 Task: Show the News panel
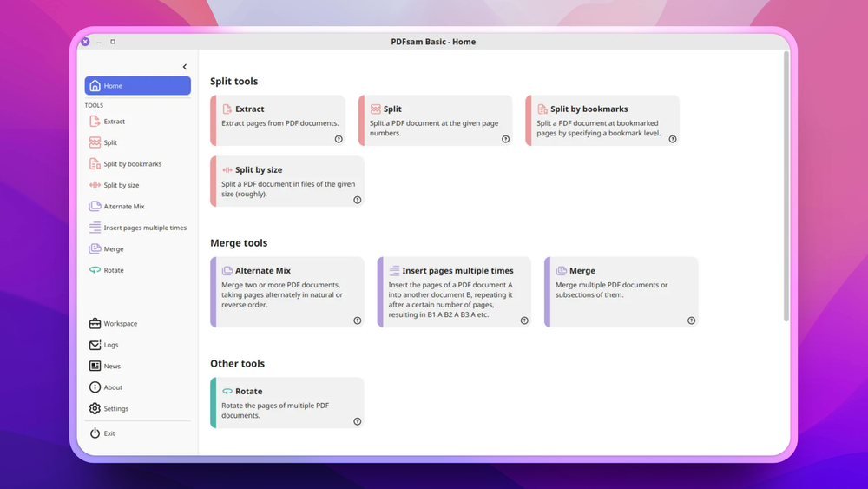pos(137,366)
